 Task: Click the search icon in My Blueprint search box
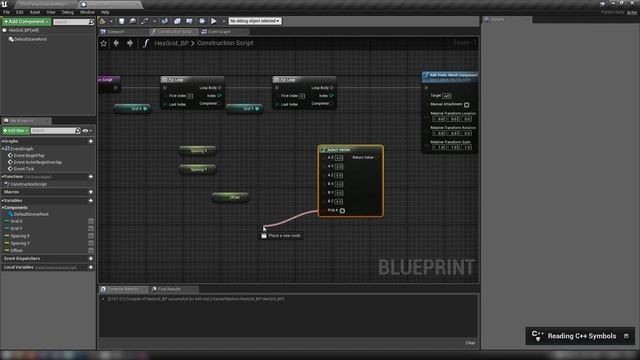[x=78, y=131]
